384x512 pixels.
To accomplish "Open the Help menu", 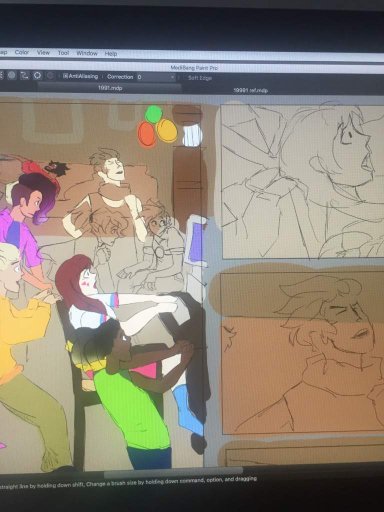I will pos(111,54).
